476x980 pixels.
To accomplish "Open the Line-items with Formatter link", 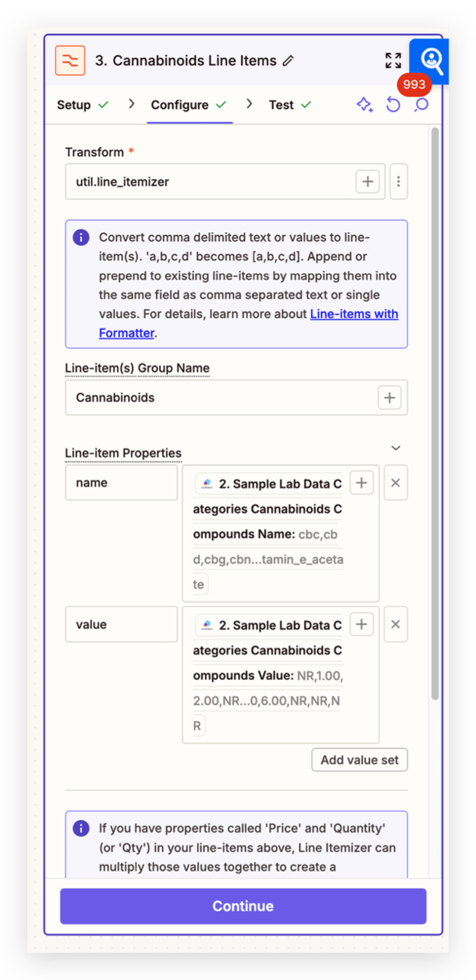I will point(249,323).
